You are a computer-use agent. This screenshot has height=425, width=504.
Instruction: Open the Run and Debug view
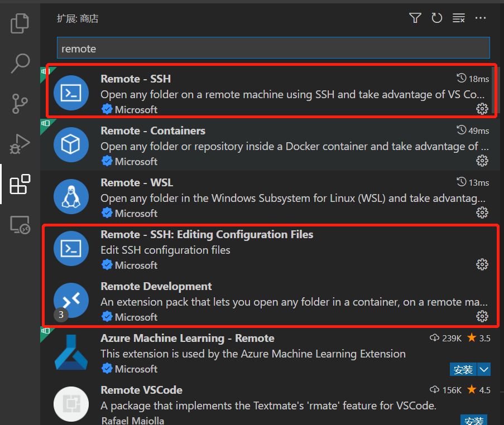coord(20,144)
